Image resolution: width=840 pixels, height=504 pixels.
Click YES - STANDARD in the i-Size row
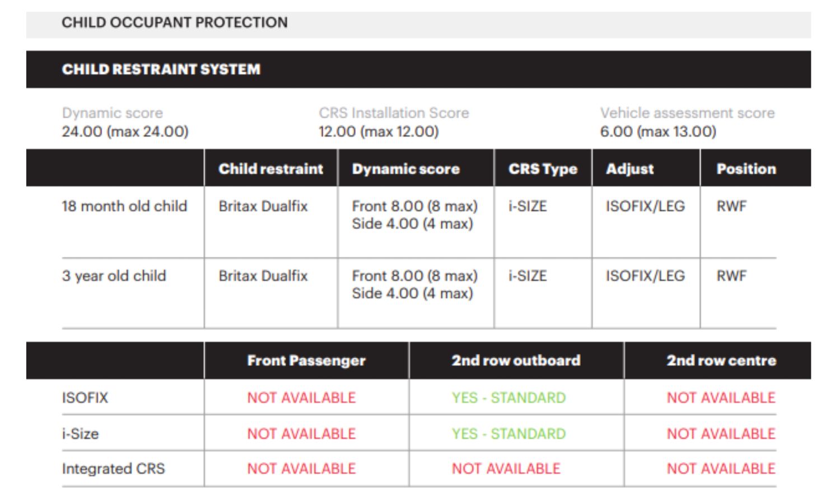click(509, 433)
